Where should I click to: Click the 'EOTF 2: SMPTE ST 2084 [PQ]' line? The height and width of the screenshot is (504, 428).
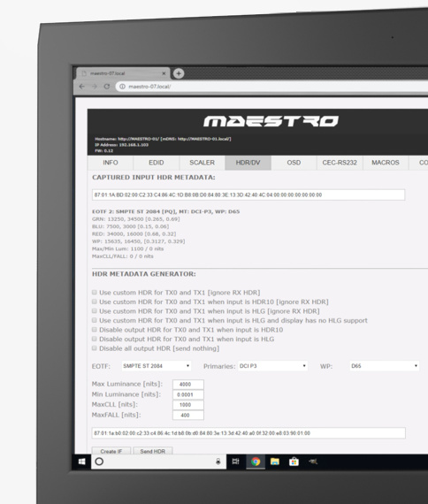coord(165,211)
